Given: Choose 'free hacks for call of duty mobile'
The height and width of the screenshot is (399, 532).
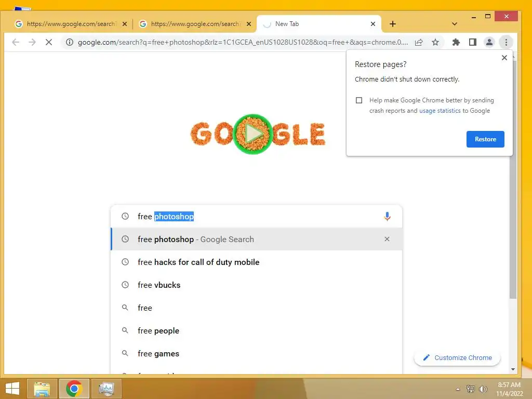Looking at the screenshot, I should (x=257, y=262).
